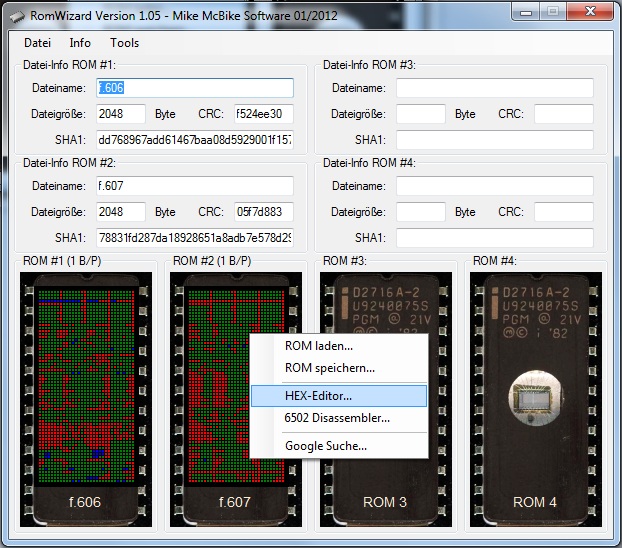Image resolution: width=622 pixels, height=548 pixels.
Task: Open the Info menu
Action: 80,43
